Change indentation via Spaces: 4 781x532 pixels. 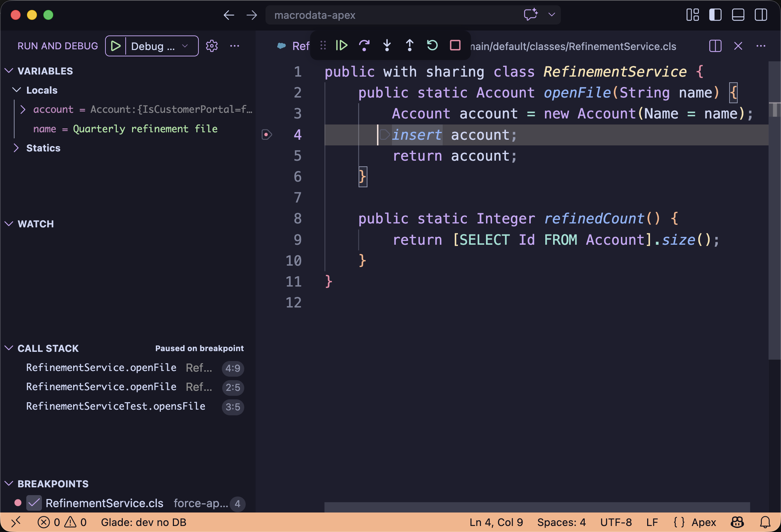click(x=561, y=522)
